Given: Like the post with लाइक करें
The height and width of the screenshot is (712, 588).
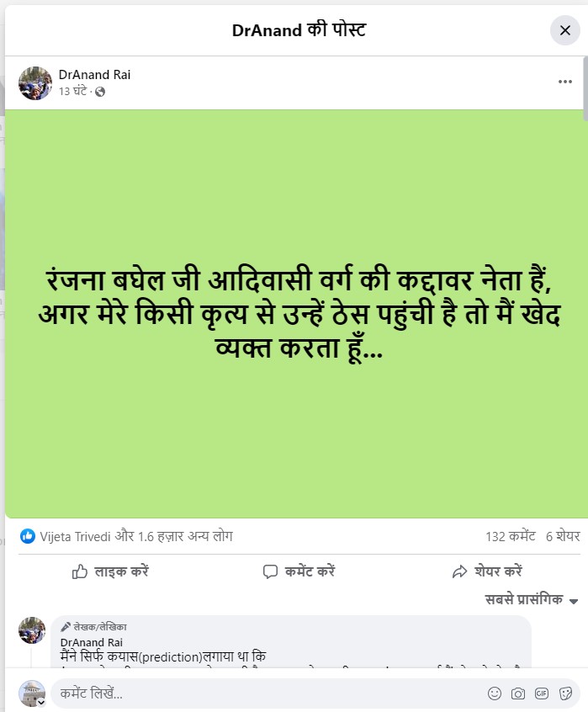Looking at the screenshot, I should [110, 571].
